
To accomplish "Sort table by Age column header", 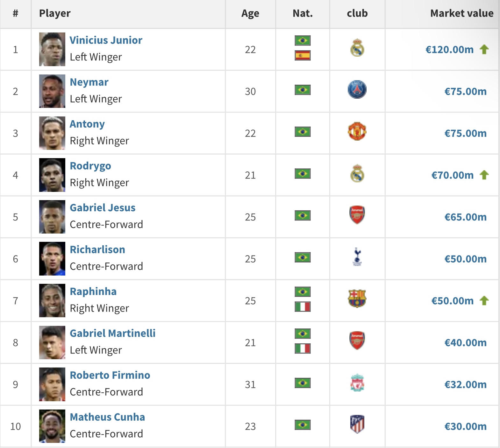I will click(250, 13).
